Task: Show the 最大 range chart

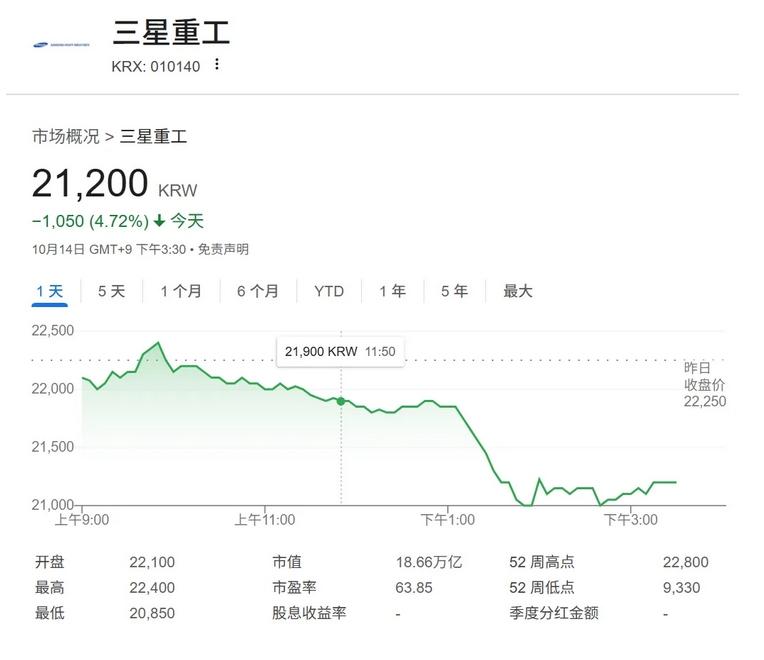Action: tap(518, 291)
